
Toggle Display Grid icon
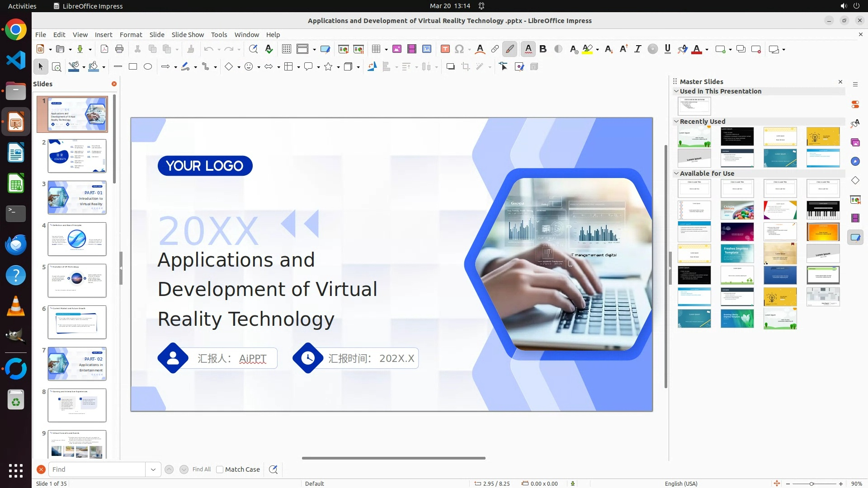pyautogui.click(x=287, y=49)
